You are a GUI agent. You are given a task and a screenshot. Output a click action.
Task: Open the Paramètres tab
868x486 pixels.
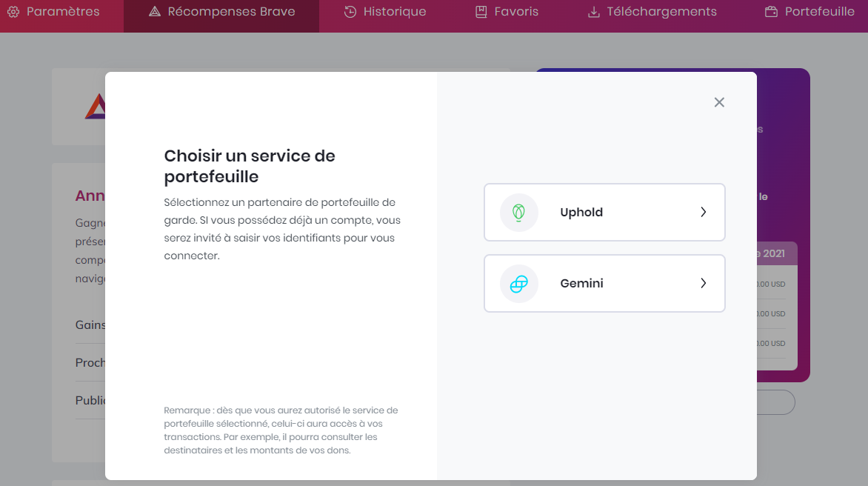pyautogui.click(x=62, y=12)
